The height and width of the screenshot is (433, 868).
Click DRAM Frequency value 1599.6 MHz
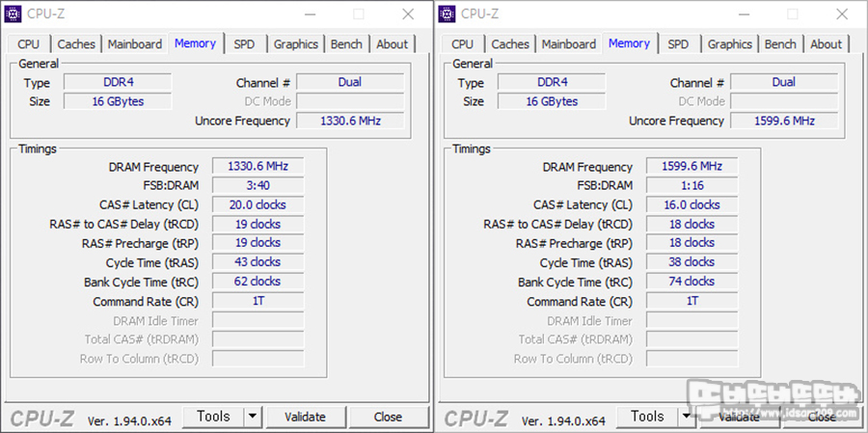(x=692, y=166)
